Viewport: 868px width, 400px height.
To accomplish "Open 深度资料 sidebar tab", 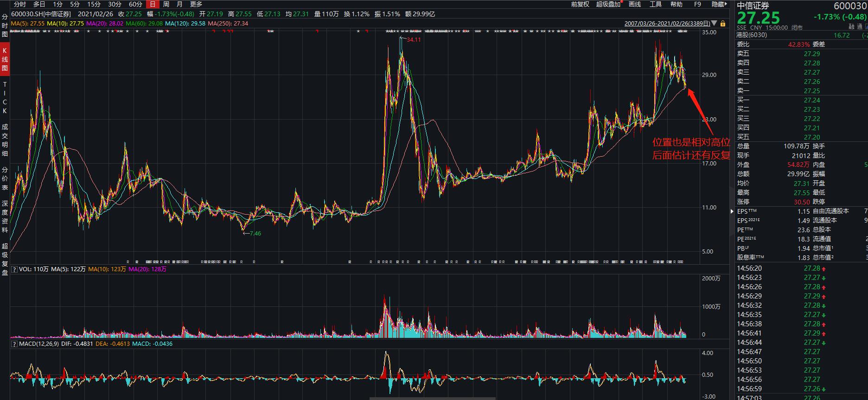I will coord(5,216).
